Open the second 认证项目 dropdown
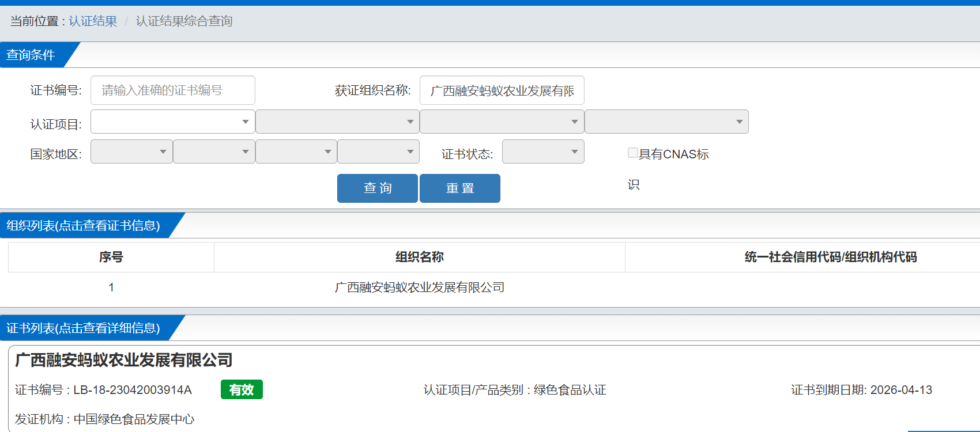This screenshot has width=980, height=432. [x=337, y=122]
